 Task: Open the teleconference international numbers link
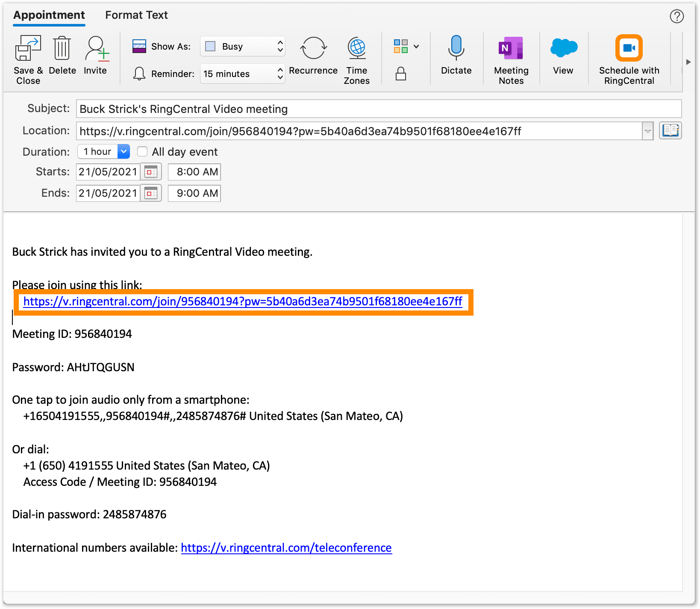coord(286,548)
